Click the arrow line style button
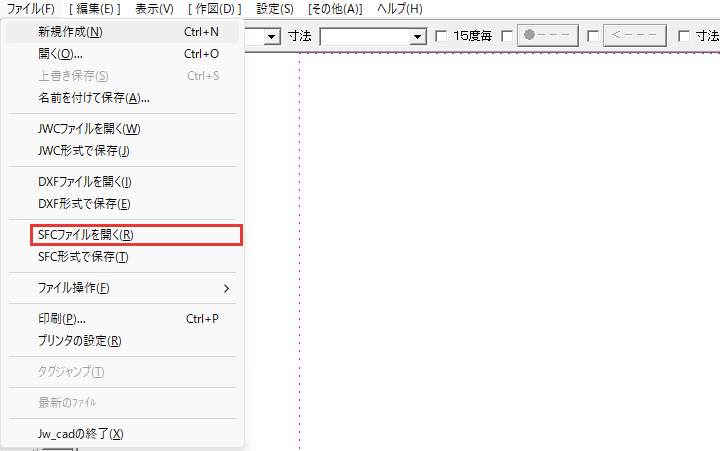 [635, 35]
